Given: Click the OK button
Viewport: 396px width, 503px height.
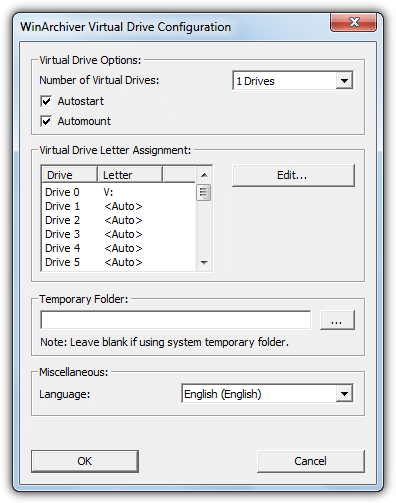Looking at the screenshot, I should tap(85, 461).
